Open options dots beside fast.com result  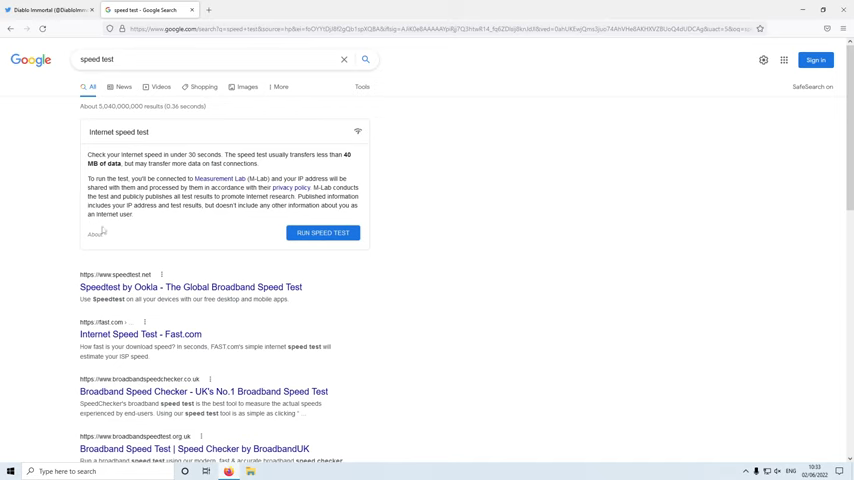pyautogui.click(x=145, y=322)
